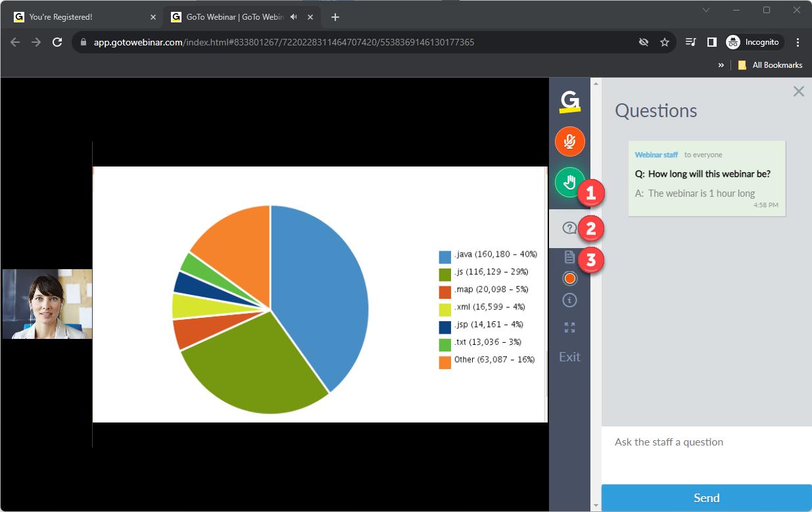Bookmark this page with the star icon
The image size is (812, 512).
665,42
